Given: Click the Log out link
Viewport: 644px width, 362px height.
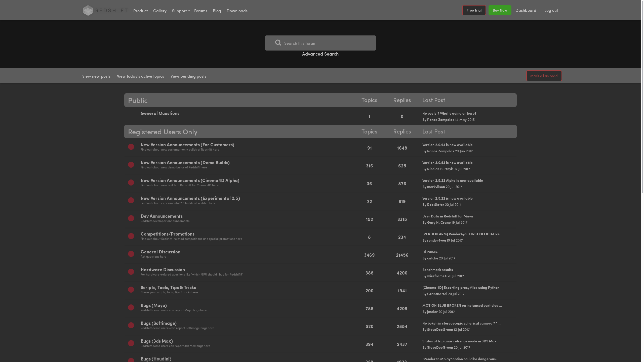Looking at the screenshot, I should pyautogui.click(x=551, y=10).
